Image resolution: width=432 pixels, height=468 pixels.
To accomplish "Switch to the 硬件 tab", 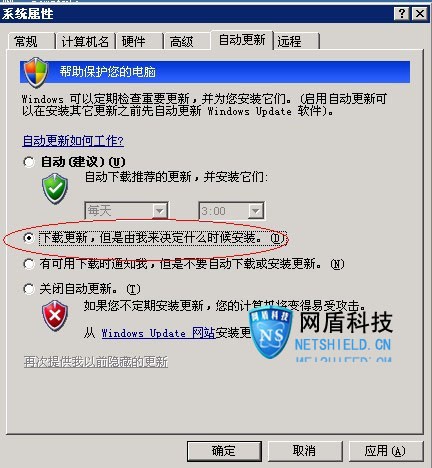I will (139, 41).
